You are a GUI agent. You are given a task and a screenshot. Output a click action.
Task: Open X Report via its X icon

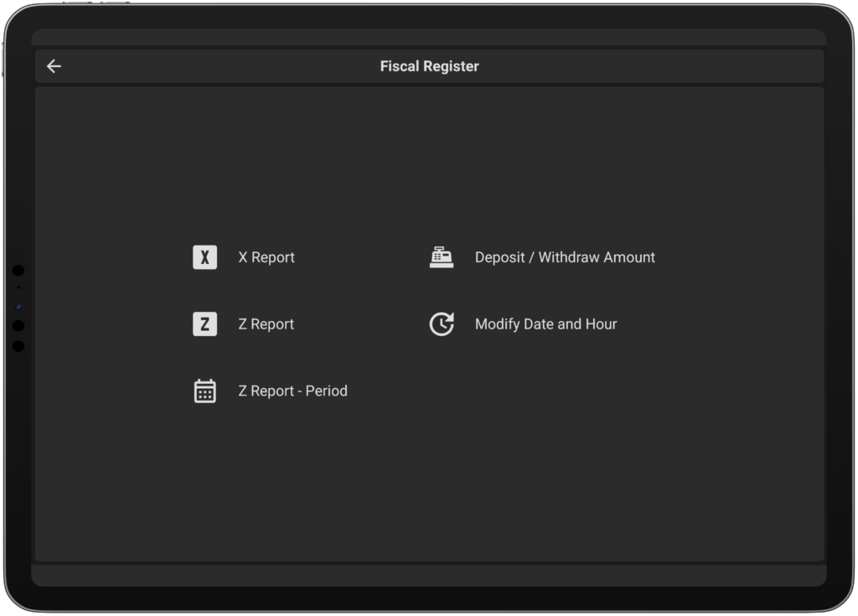[x=204, y=257]
